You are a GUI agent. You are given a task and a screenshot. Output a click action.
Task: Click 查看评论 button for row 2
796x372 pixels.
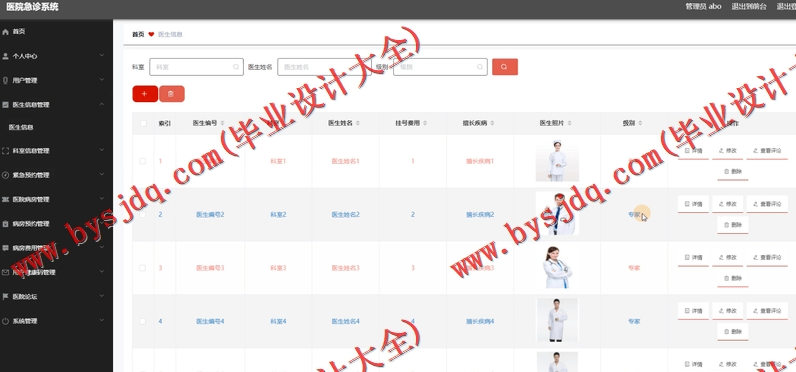click(767, 204)
